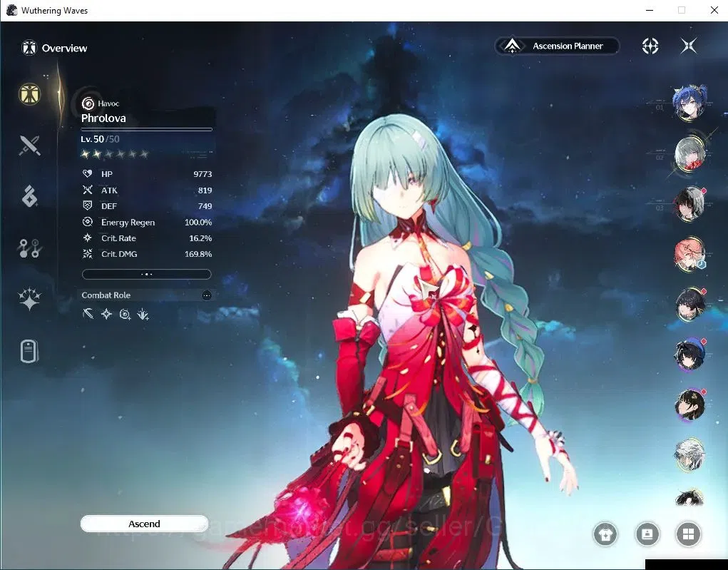Click the HP stat heart icon
Screen dimensions: 728x570
click(87, 174)
